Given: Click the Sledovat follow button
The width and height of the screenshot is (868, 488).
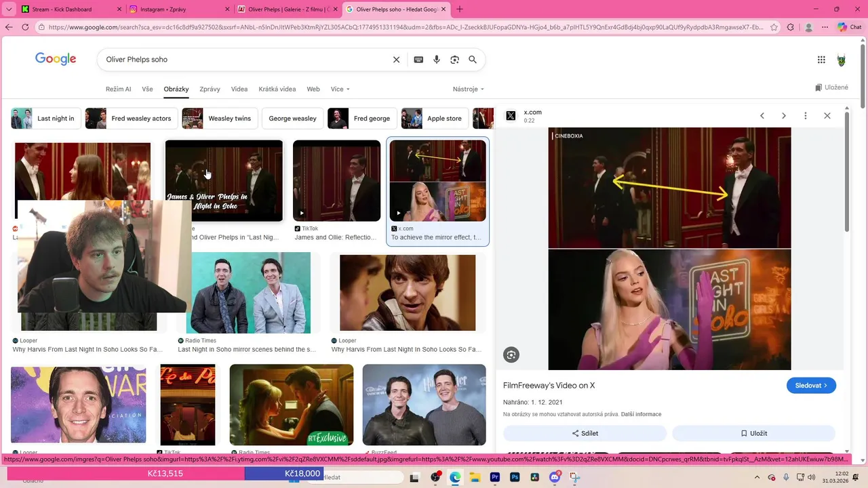Looking at the screenshot, I should [x=811, y=385].
